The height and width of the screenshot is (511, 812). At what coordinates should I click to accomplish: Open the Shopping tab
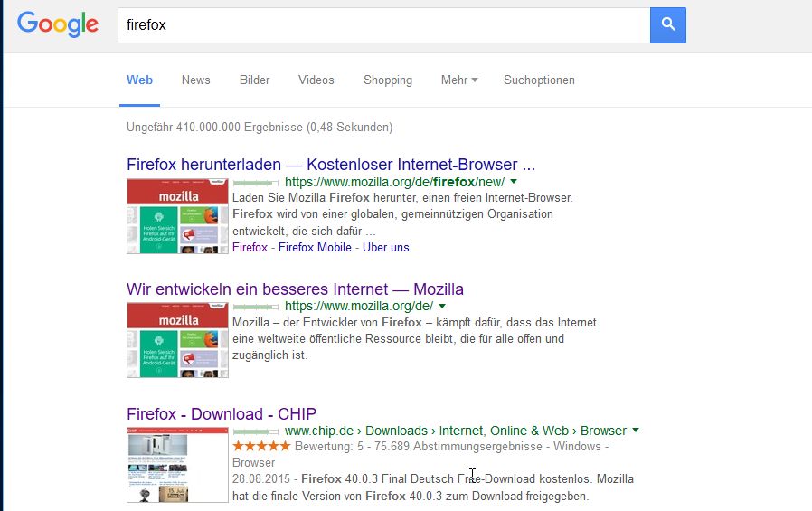388,80
